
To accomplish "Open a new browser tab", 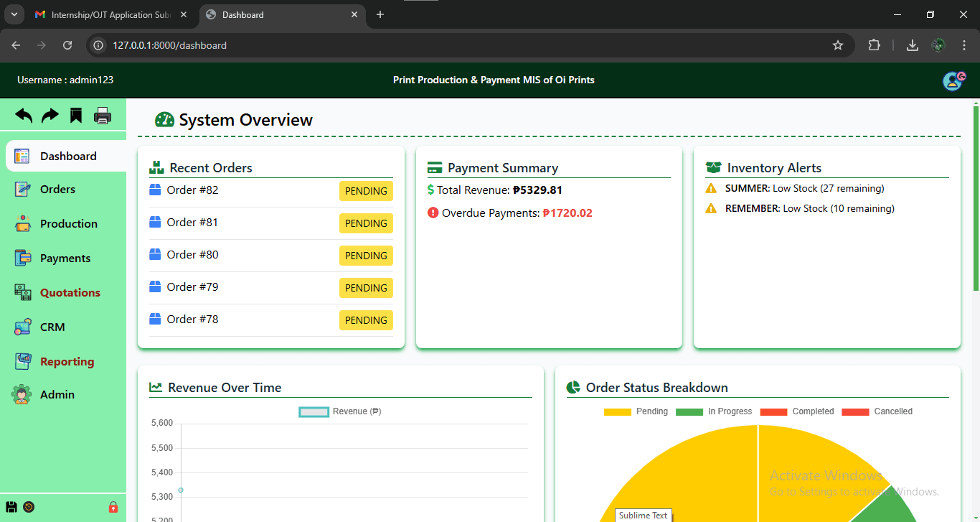I will tap(380, 14).
